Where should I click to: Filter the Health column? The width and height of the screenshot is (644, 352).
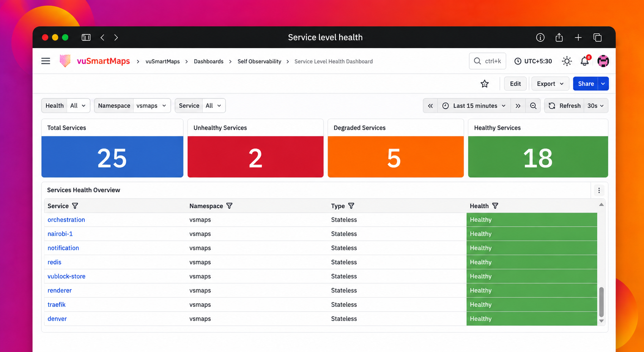coord(495,206)
